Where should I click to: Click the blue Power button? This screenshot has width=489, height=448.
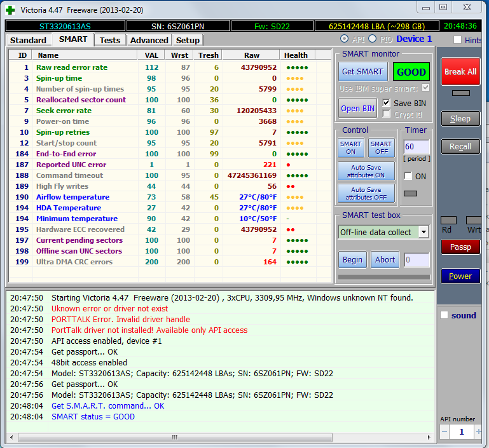[x=460, y=276]
